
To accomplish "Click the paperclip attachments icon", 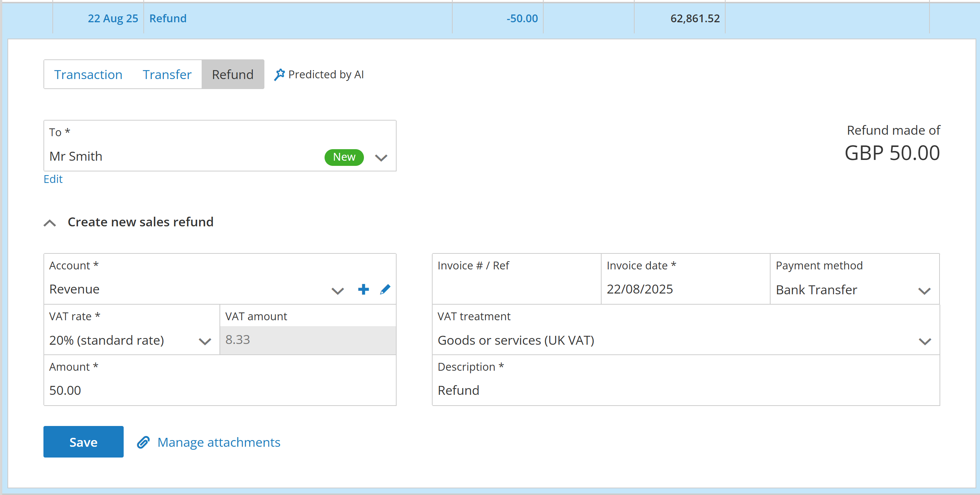I will [143, 442].
